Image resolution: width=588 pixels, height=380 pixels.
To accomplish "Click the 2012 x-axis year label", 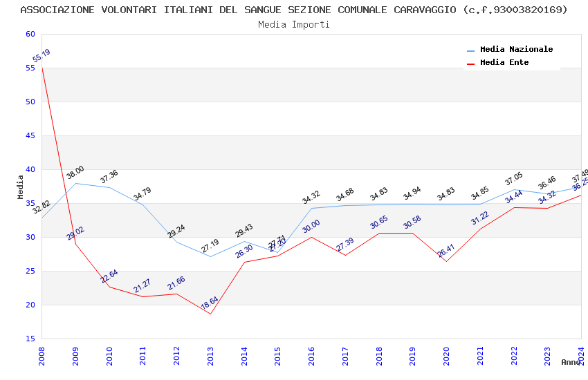I will (x=176, y=356).
